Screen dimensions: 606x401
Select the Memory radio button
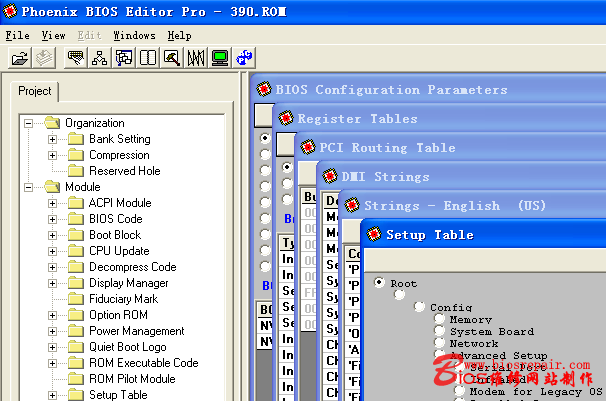(x=439, y=319)
